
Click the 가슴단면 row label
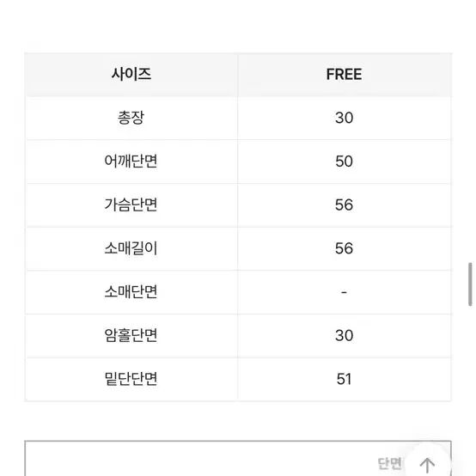pyautogui.click(x=131, y=204)
